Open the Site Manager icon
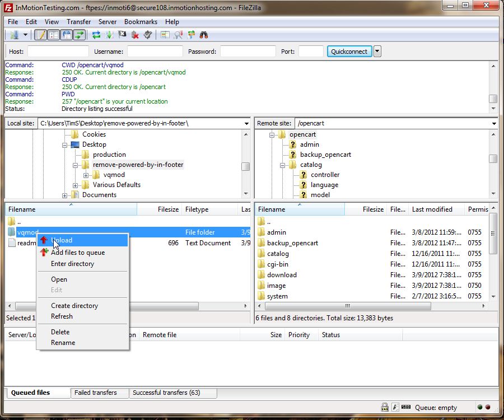 (12, 35)
